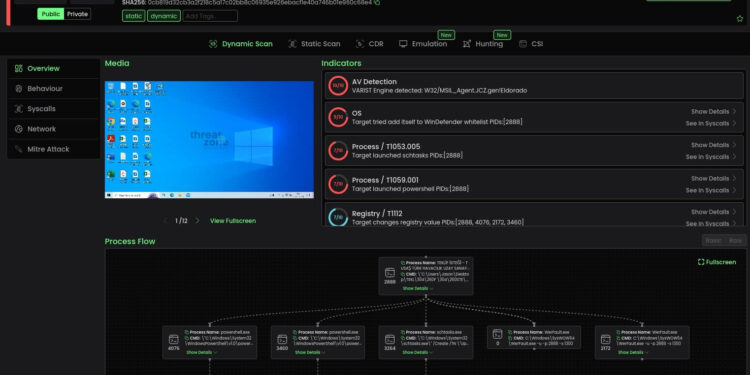Copy the SHA256 hash with the copy icon

coord(377,2)
